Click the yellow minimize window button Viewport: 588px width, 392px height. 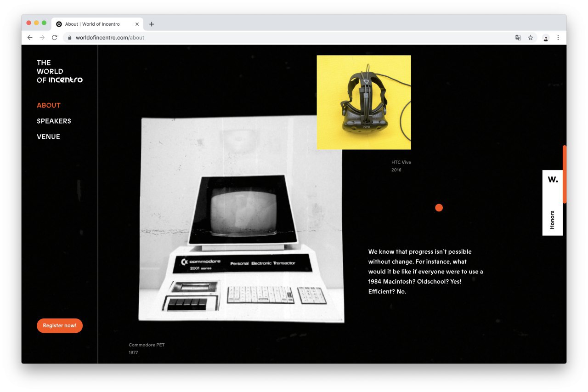(36, 23)
